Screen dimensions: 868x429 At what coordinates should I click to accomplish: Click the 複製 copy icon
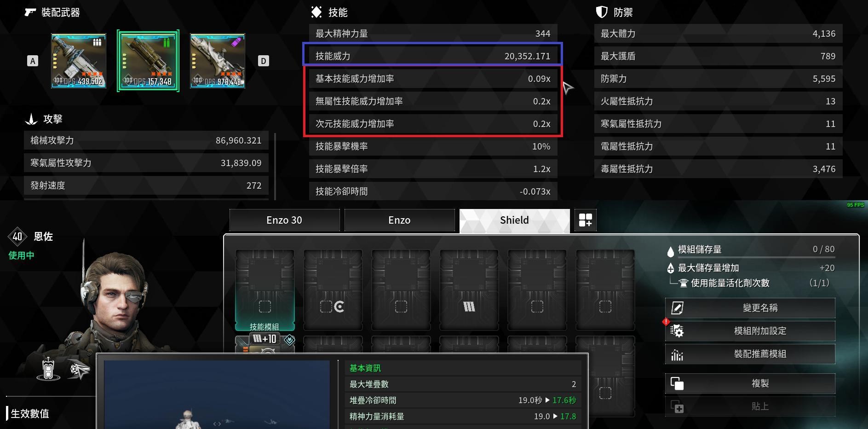pos(677,383)
